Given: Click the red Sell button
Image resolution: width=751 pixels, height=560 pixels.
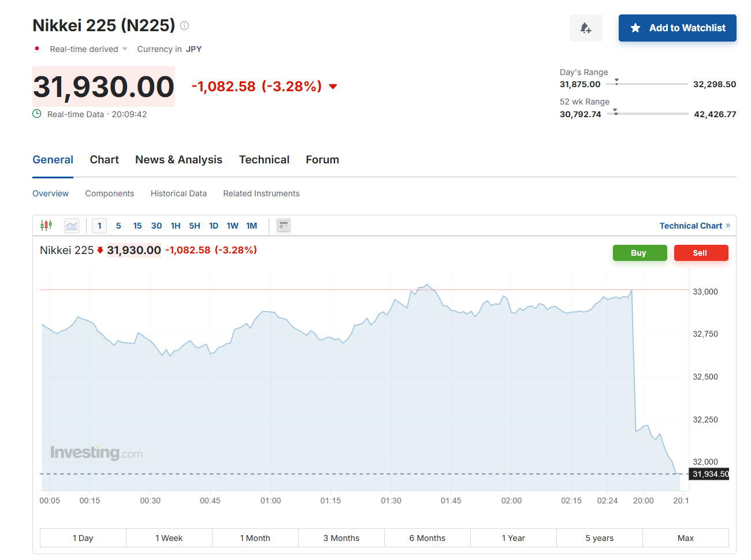Looking at the screenshot, I should coord(701,253).
